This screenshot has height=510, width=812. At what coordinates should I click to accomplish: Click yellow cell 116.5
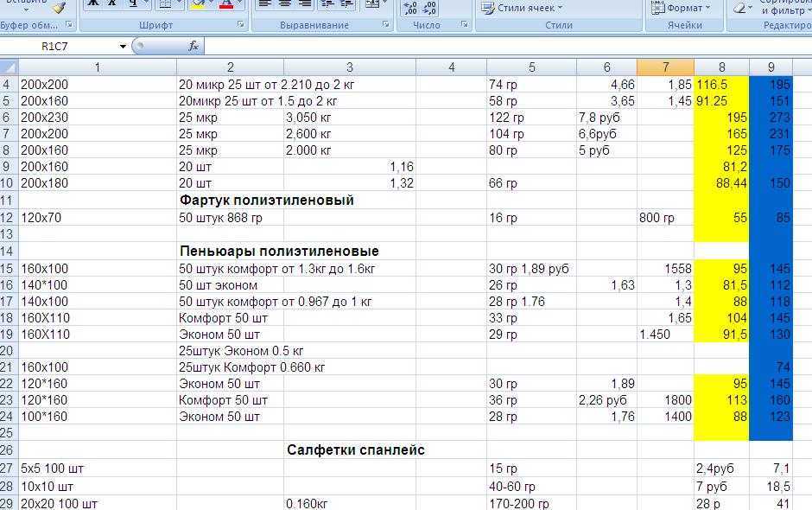click(721, 85)
